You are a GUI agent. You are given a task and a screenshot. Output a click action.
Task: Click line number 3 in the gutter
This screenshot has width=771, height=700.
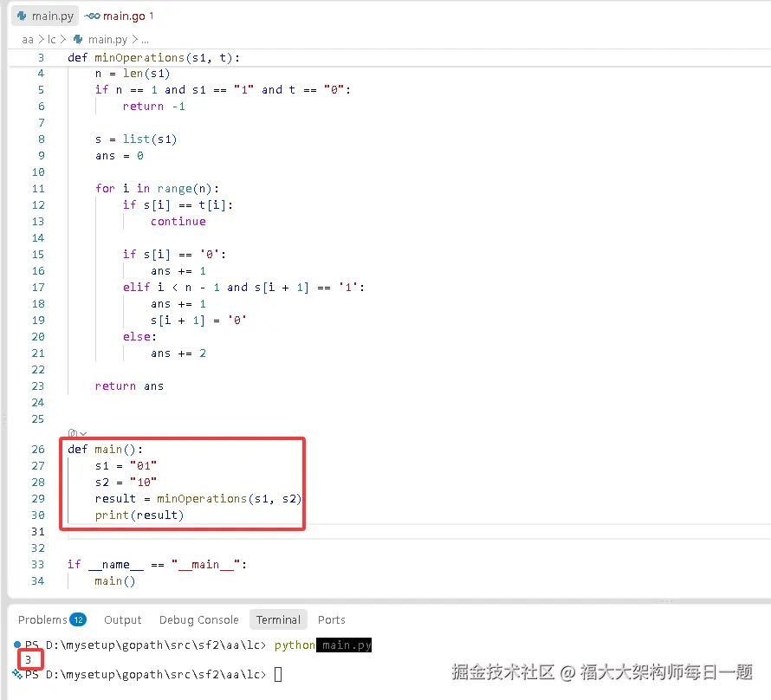click(41, 57)
